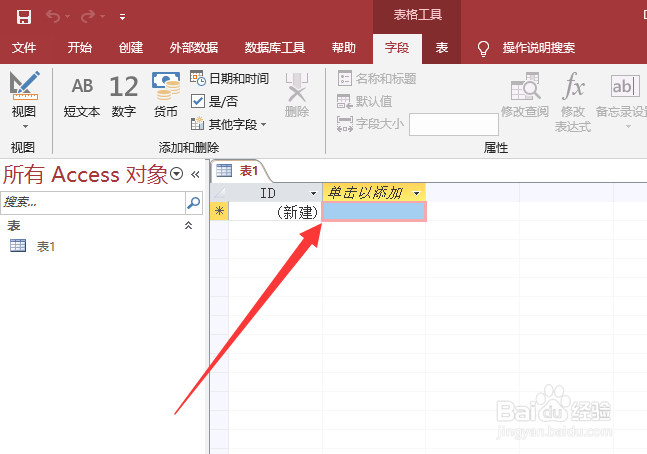Select the 字段 ribbon tab
The height and width of the screenshot is (454, 647).
(x=397, y=48)
